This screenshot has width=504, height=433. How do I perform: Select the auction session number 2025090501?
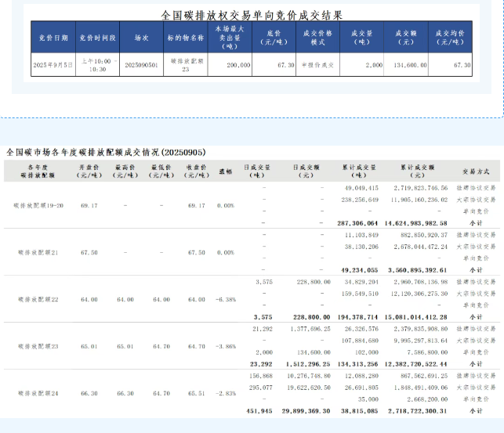141,65
